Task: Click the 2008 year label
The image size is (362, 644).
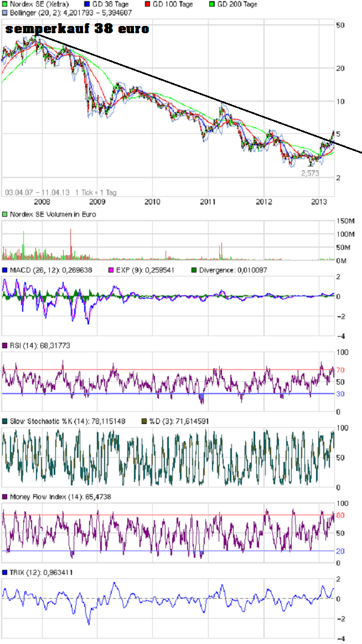Action: 42,201
